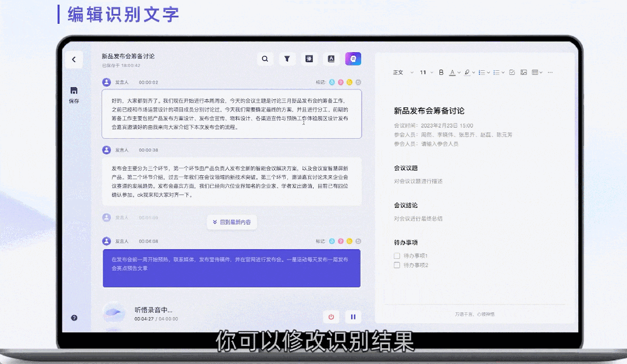Click gray tag icon on 00:00:02 segment
This screenshot has width=627, height=364.
358,82
